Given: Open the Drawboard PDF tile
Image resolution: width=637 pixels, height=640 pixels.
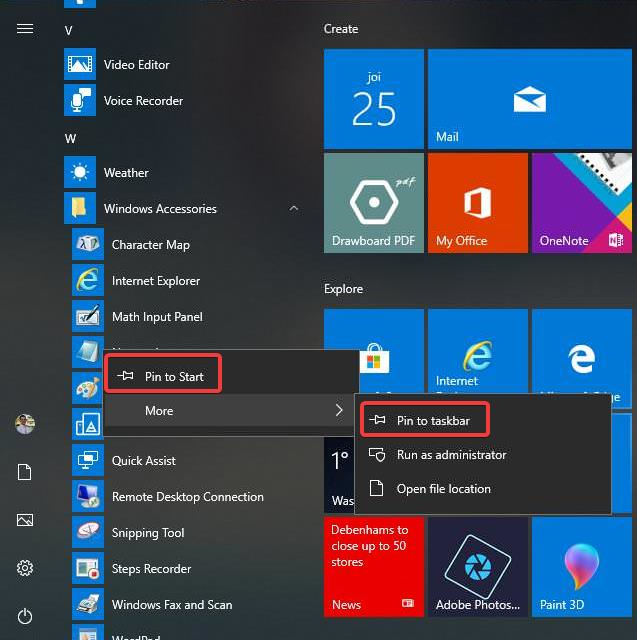Looking at the screenshot, I should 374,203.
